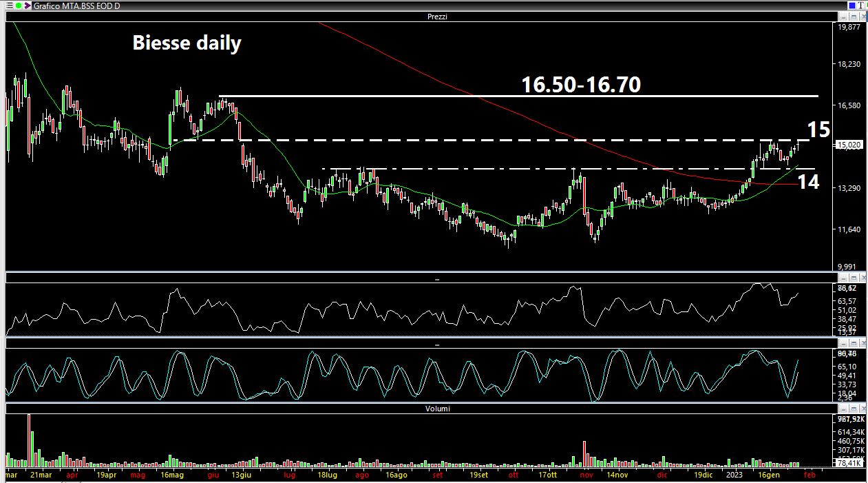Click the blue square icon in title bar
The width and height of the screenshot is (868, 483).
(x=852, y=6)
